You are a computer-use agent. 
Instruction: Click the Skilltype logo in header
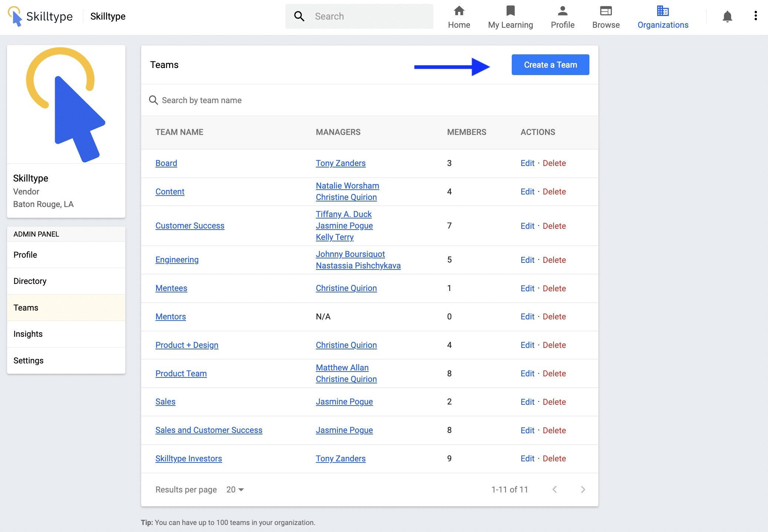click(41, 16)
